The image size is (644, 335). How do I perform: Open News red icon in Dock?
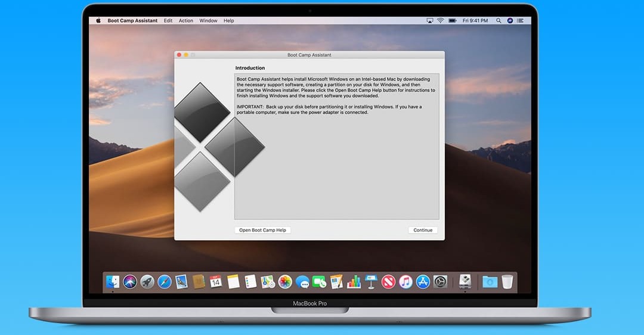(388, 282)
